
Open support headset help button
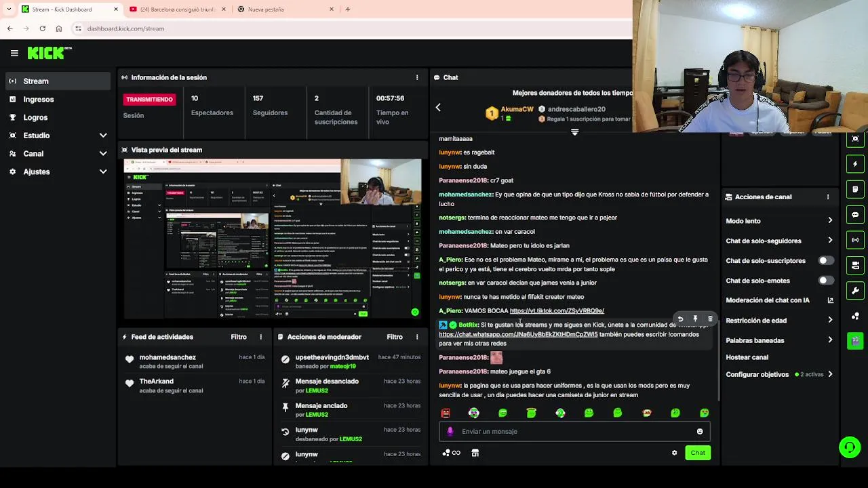(850, 447)
